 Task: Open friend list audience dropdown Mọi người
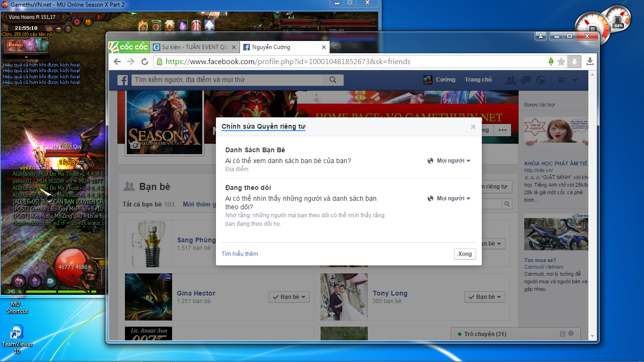click(x=449, y=161)
